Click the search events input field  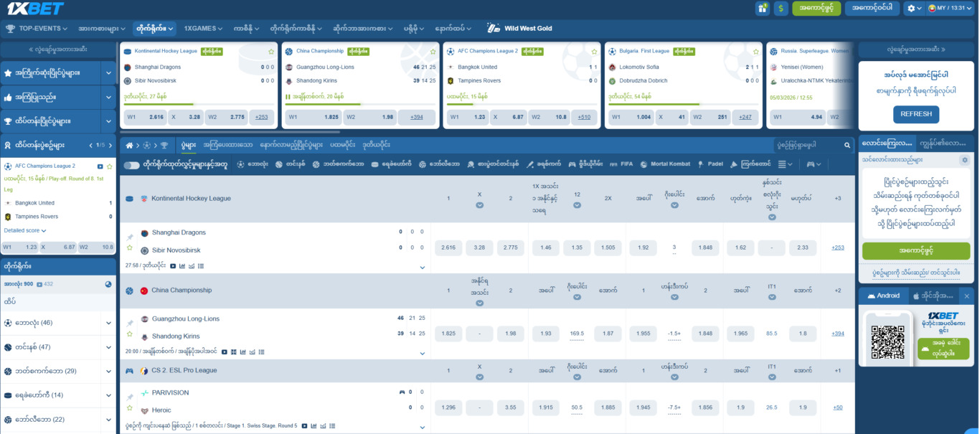click(x=806, y=145)
